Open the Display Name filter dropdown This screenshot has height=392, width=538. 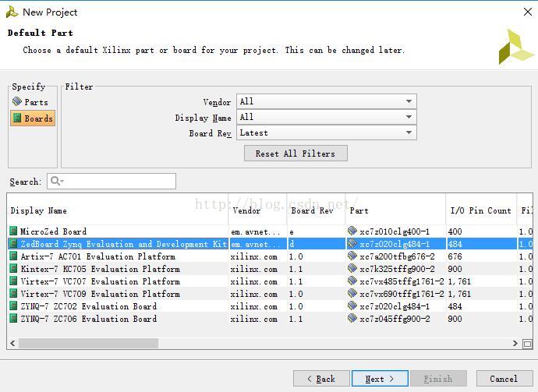click(x=326, y=117)
